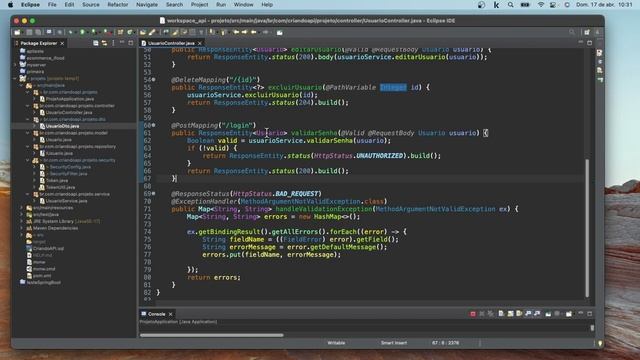Open macOS Spotlight search in menu bar
The height and width of the screenshot is (360, 640).
pos(510,4)
